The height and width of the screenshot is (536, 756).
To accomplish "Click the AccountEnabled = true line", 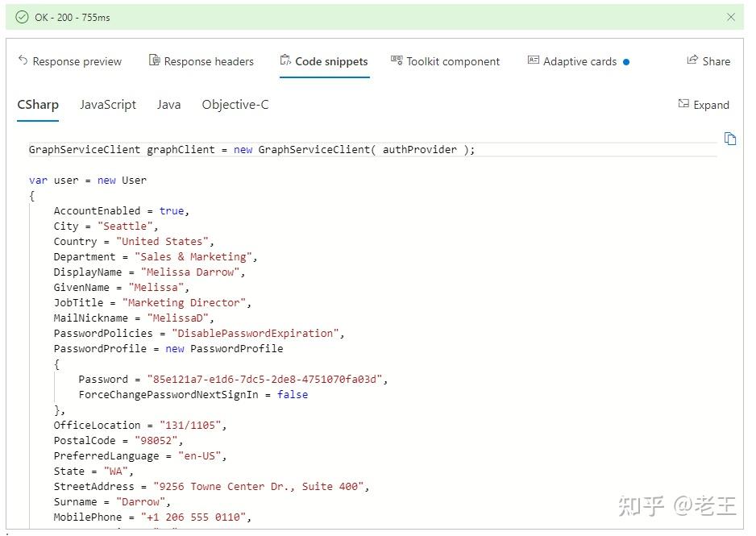I will tap(121, 210).
